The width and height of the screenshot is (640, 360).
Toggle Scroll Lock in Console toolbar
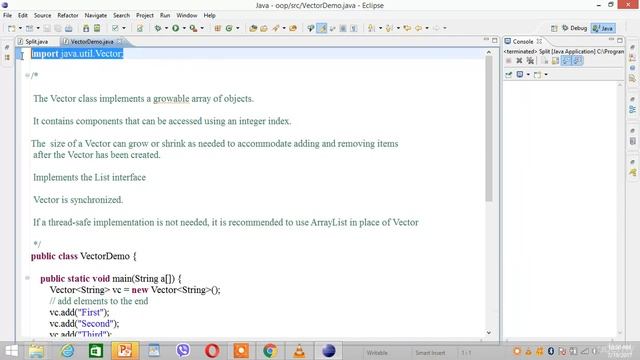(x=556, y=61)
